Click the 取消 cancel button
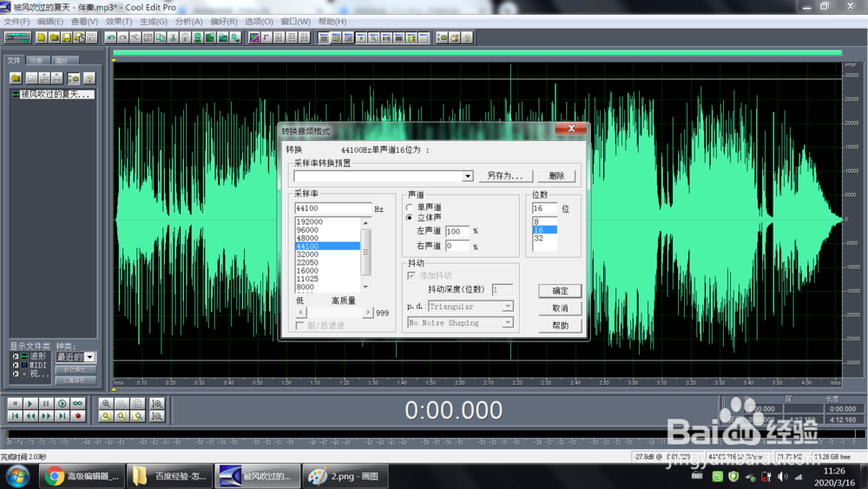Image resolution: width=868 pixels, height=489 pixels. coord(560,308)
